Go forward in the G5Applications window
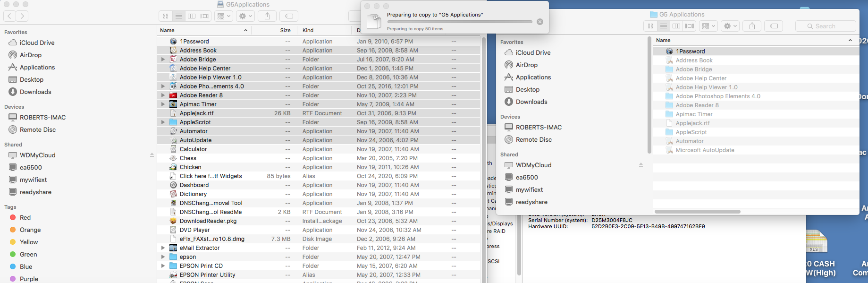This screenshot has width=868, height=283. point(22,16)
